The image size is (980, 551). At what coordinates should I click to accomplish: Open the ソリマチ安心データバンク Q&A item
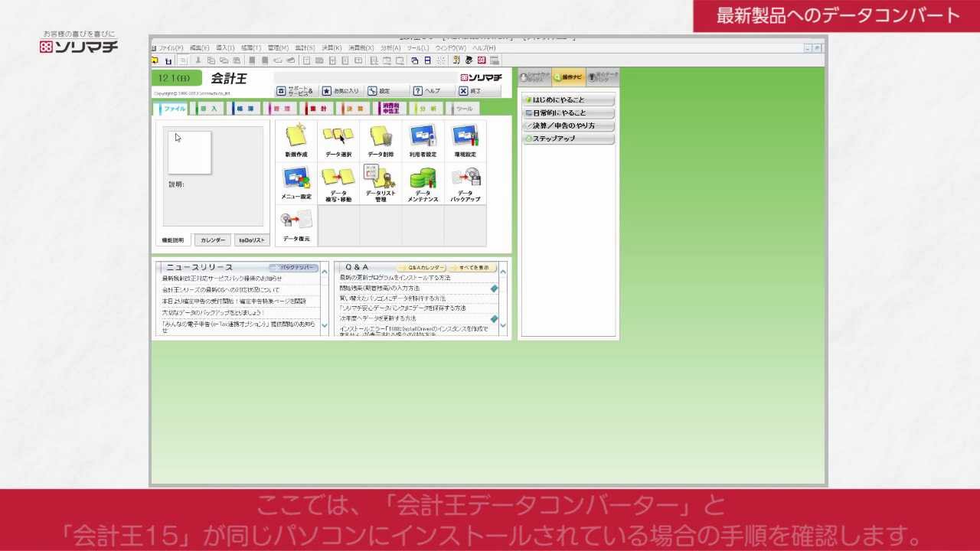403,308
